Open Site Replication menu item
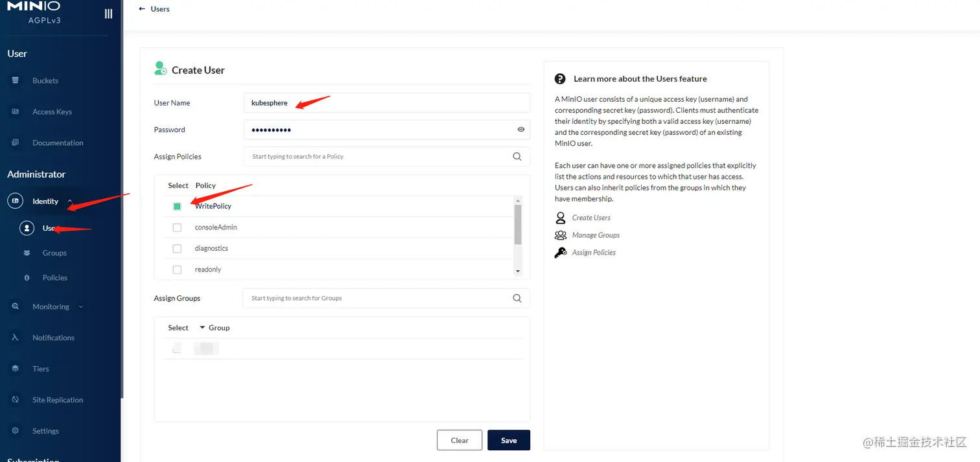This screenshot has width=980, height=462. point(58,400)
